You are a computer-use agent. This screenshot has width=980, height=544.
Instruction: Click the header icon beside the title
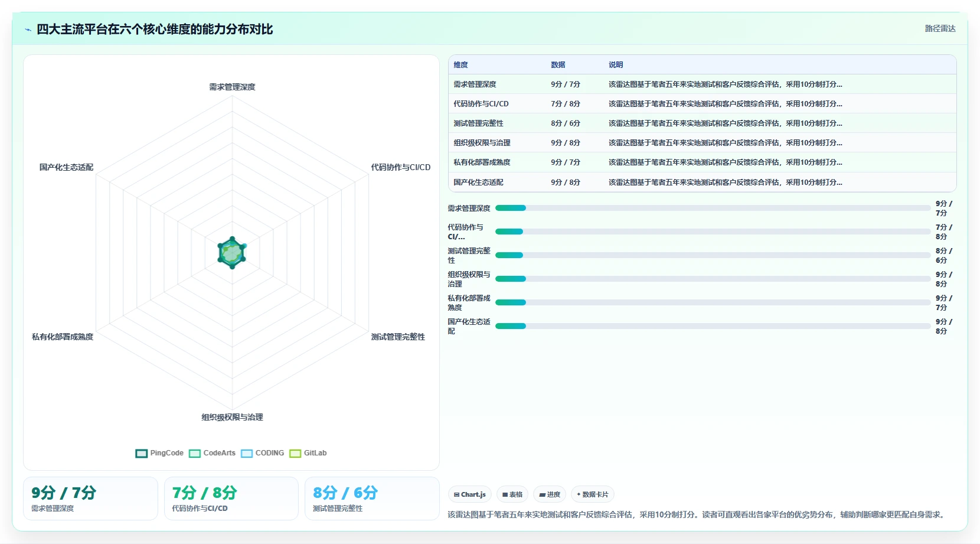pos(28,30)
